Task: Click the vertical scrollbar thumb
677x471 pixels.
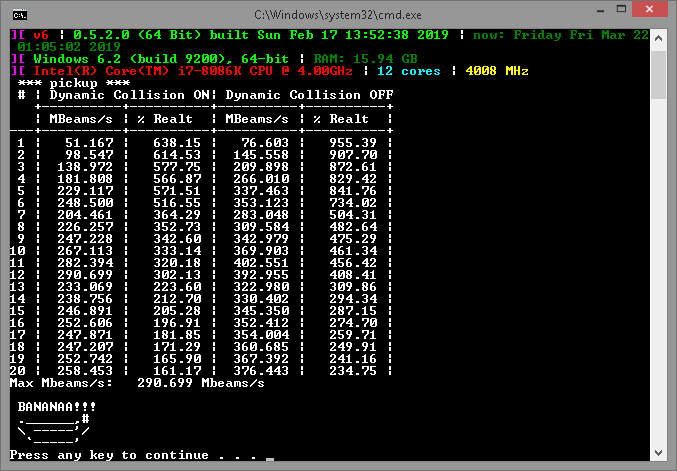Action: (658, 75)
